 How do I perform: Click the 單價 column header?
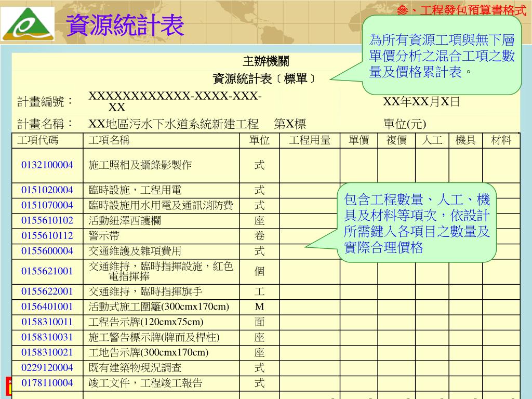point(359,140)
